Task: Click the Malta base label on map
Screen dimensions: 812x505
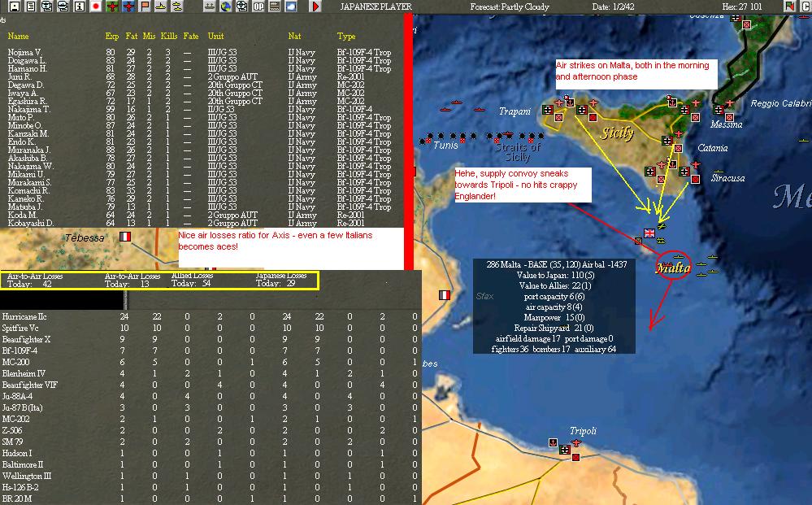Action: coord(673,268)
